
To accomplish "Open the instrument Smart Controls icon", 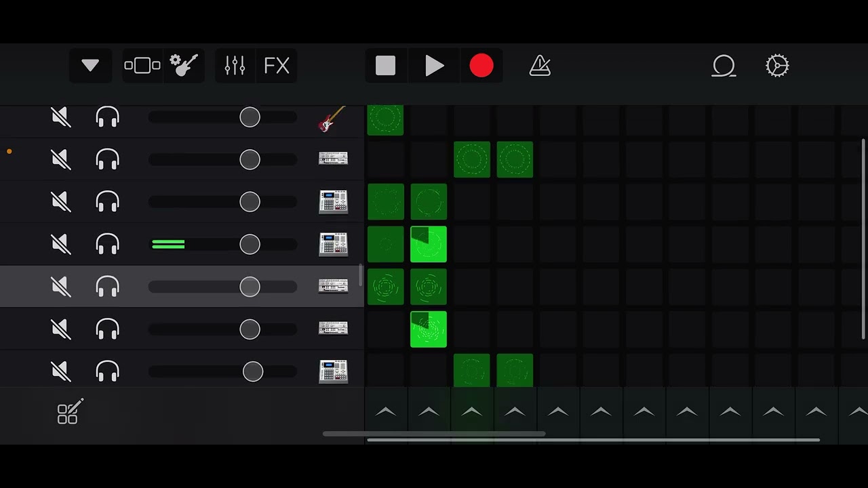I will click(x=184, y=66).
